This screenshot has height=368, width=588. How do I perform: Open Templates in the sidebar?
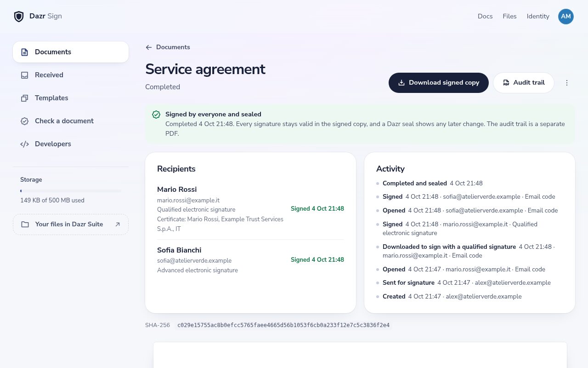point(71,98)
